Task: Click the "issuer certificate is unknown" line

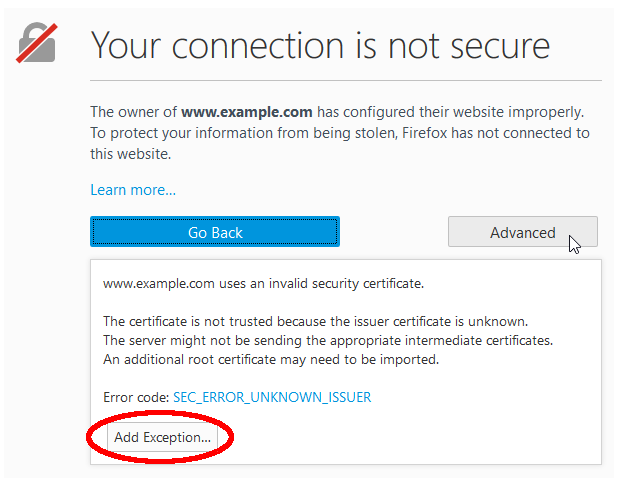Action: [x=316, y=321]
